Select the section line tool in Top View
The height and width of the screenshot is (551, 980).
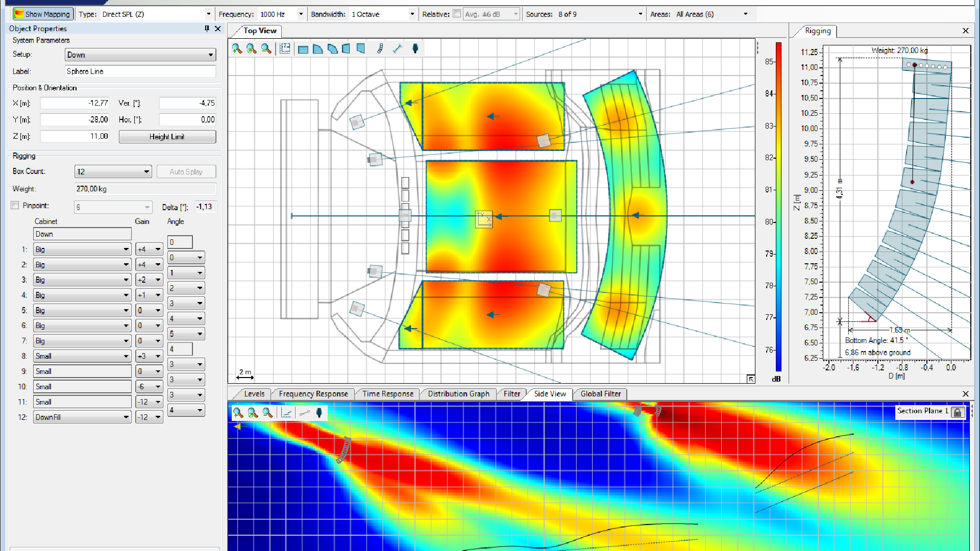(397, 48)
